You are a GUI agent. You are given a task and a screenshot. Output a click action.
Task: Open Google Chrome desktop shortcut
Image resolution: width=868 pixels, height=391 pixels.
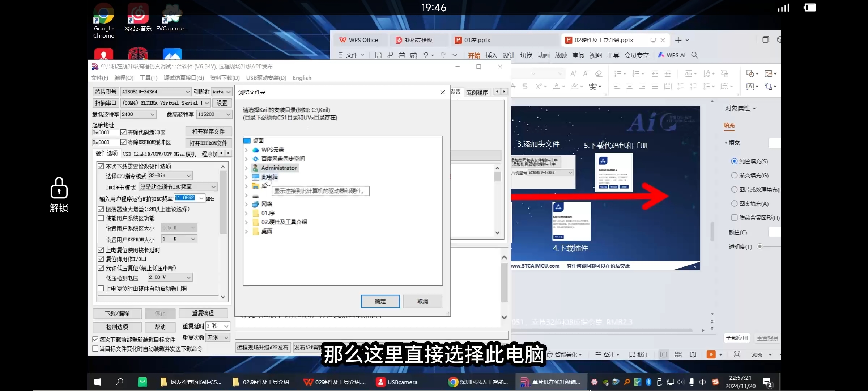pyautogui.click(x=104, y=20)
